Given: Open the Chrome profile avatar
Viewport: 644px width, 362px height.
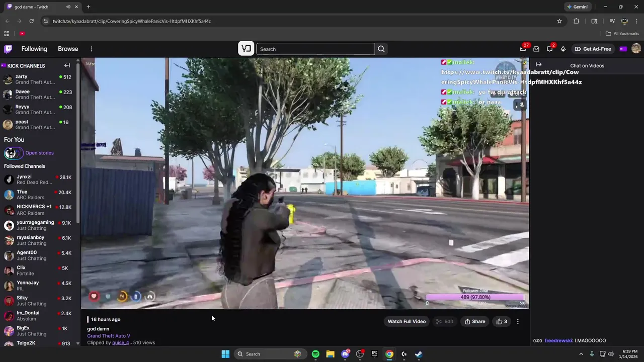Looking at the screenshot, I should pyautogui.click(x=624, y=21).
